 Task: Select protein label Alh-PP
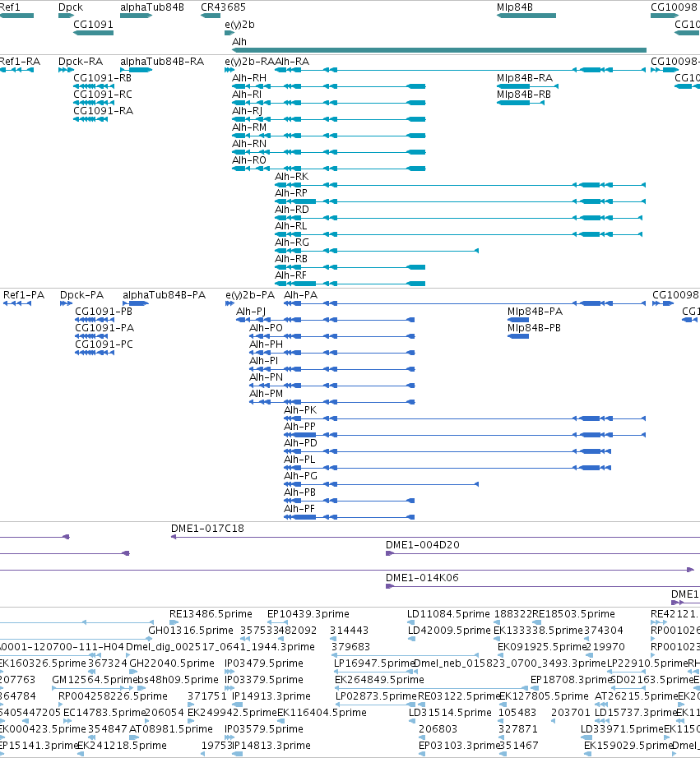click(x=300, y=427)
